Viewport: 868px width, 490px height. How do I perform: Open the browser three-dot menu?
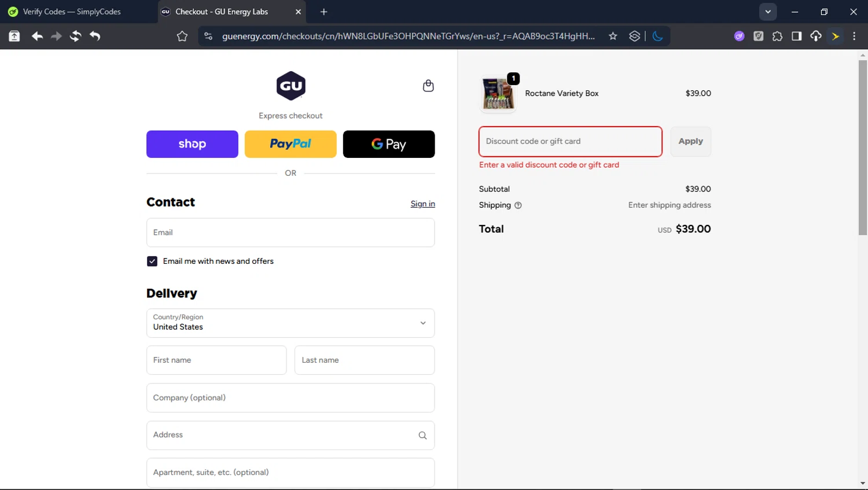click(854, 36)
